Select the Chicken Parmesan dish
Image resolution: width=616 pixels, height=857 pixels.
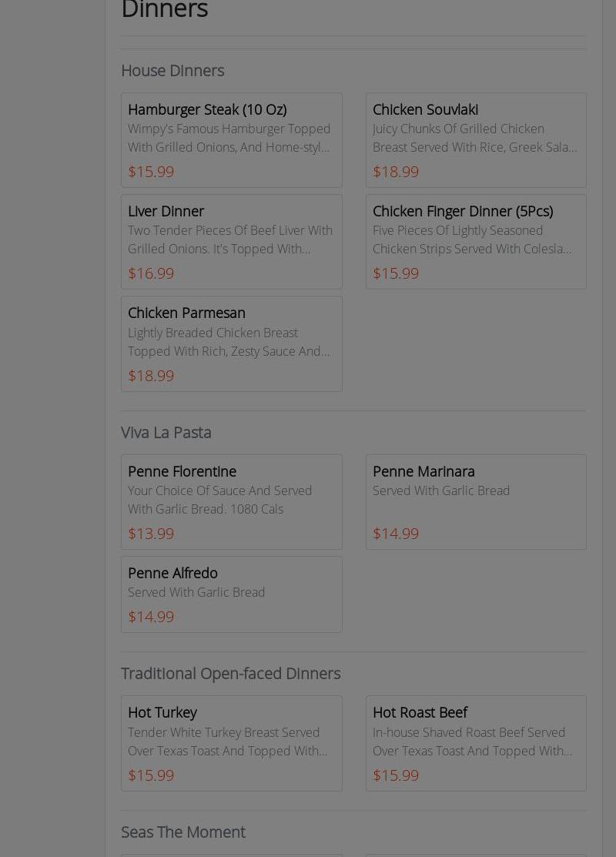(186, 313)
